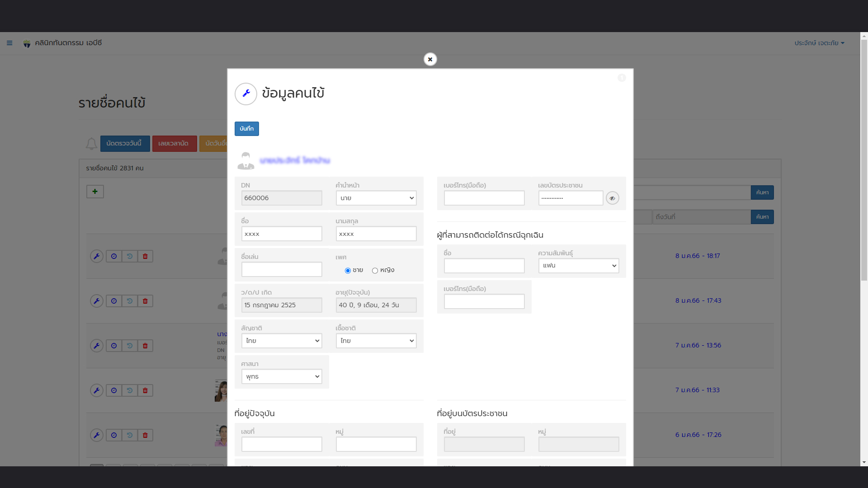Screen dimensions: 868x488
Task: Click the wrench icon beside dialog title
Action: point(246,94)
